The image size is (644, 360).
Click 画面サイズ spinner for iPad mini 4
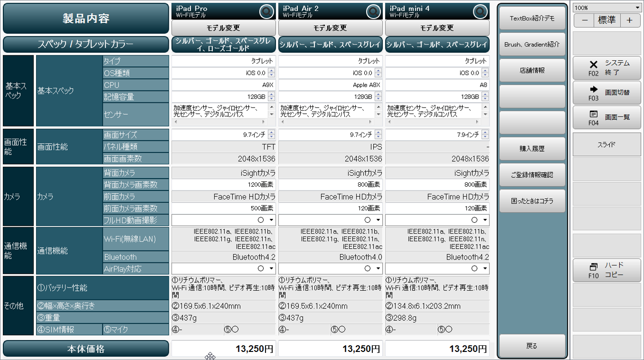click(x=485, y=135)
